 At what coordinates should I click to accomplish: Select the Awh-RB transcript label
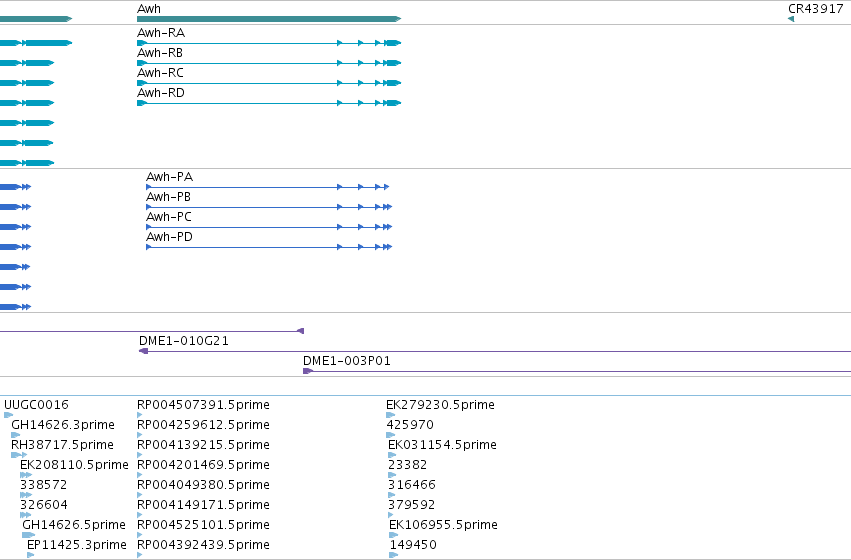[x=160, y=53]
